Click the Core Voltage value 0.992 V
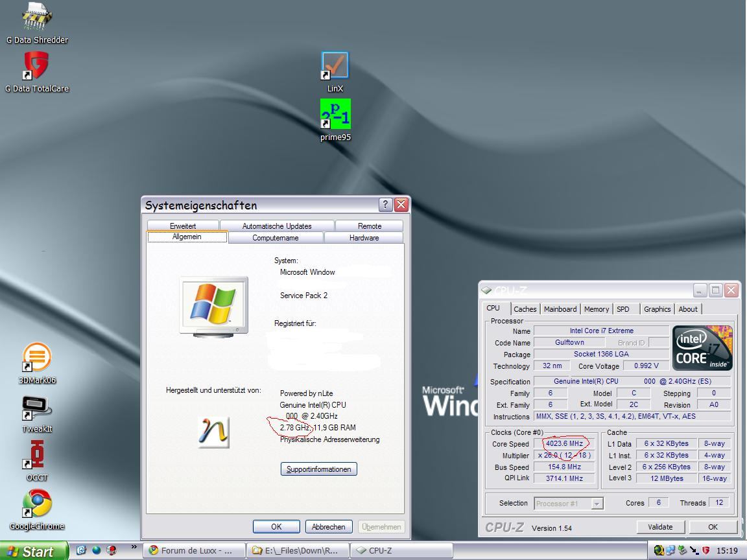This screenshot has height=560, width=747. click(646, 366)
